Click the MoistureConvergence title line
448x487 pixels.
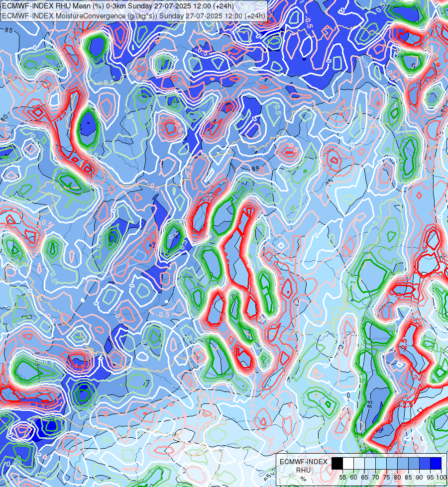pos(133,16)
